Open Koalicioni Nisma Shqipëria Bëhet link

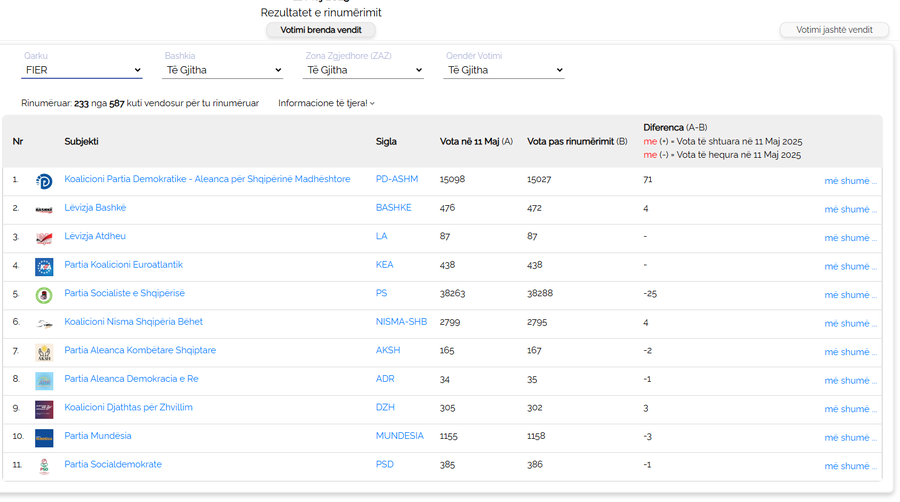133,322
